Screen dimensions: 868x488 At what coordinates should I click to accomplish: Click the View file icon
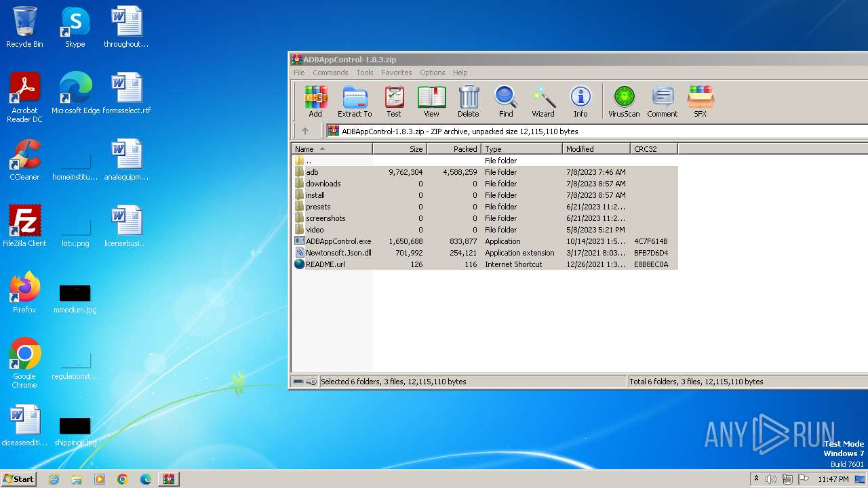click(431, 102)
